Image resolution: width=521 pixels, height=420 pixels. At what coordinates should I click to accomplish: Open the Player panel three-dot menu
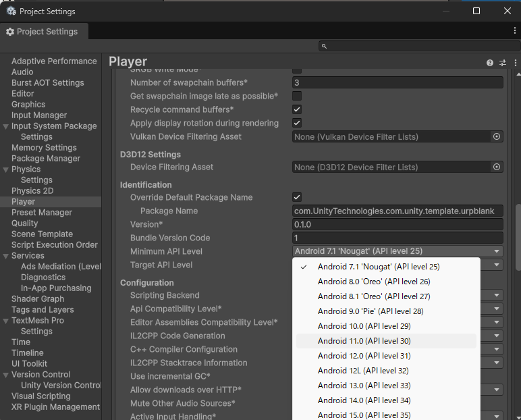click(514, 62)
